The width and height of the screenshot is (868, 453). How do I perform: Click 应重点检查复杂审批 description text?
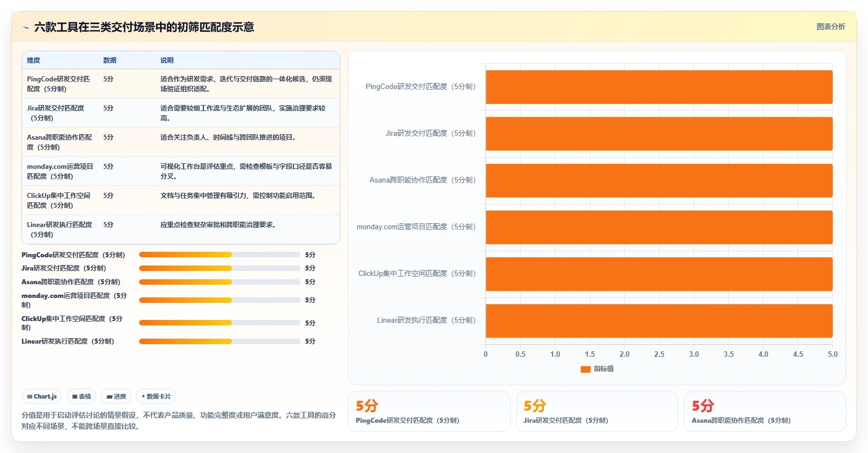coord(220,225)
